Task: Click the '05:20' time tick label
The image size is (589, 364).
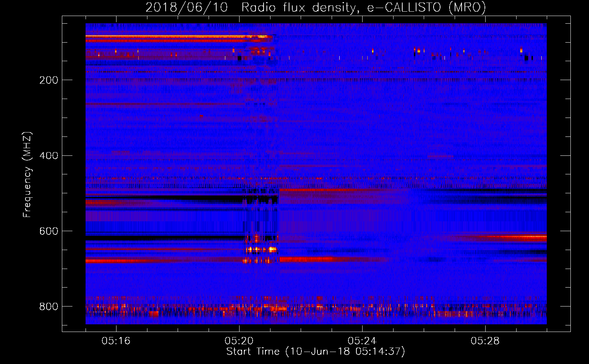Action: (x=239, y=341)
